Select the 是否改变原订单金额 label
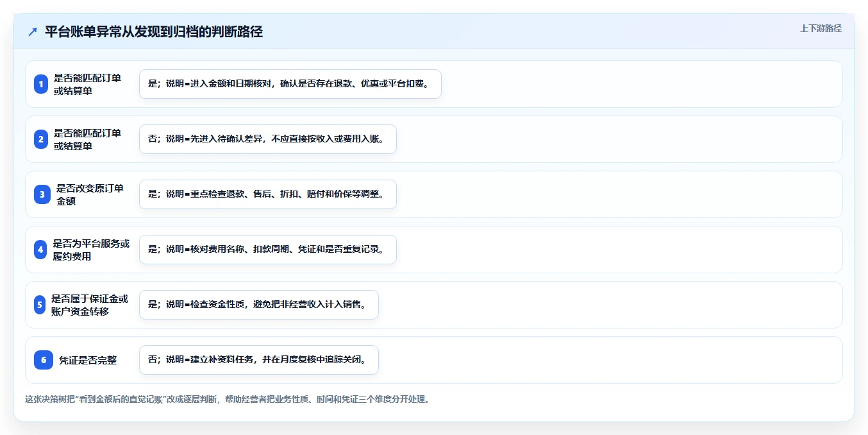This screenshot has width=868, height=435. point(90,194)
